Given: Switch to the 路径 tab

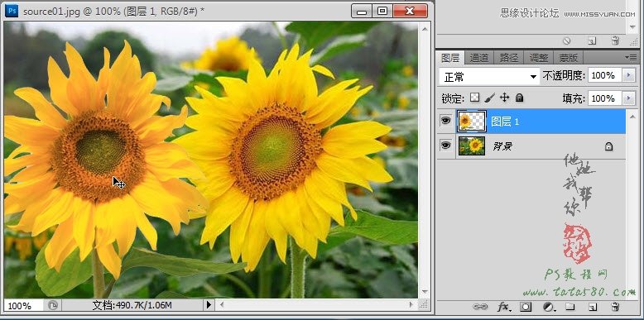Looking at the screenshot, I should [509, 58].
